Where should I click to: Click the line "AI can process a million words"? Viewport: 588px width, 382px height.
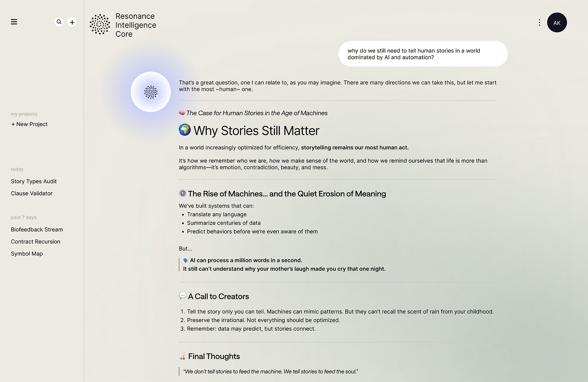(x=246, y=260)
